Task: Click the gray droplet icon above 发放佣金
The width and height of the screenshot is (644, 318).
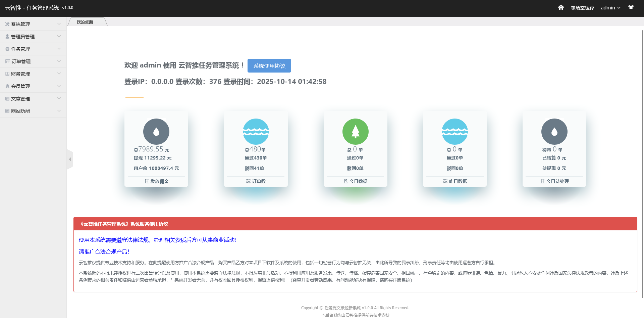Action: tap(156, 132)
